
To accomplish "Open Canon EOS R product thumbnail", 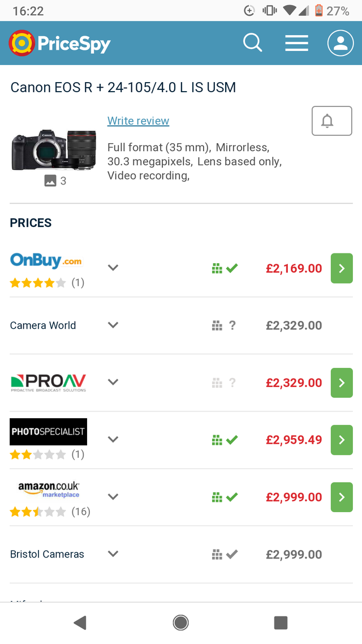I will [54, 150].
